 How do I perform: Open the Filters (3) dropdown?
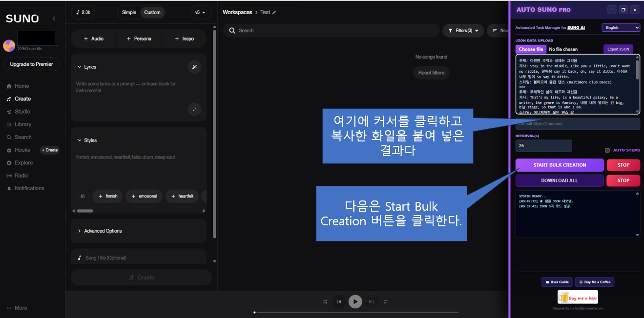(463, 30)
